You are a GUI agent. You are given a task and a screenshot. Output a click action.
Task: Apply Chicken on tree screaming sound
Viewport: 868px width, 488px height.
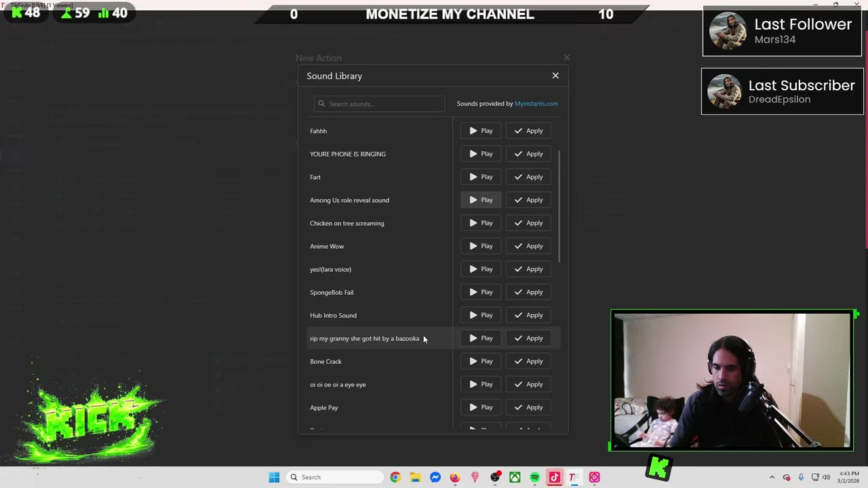click(528, 223)
